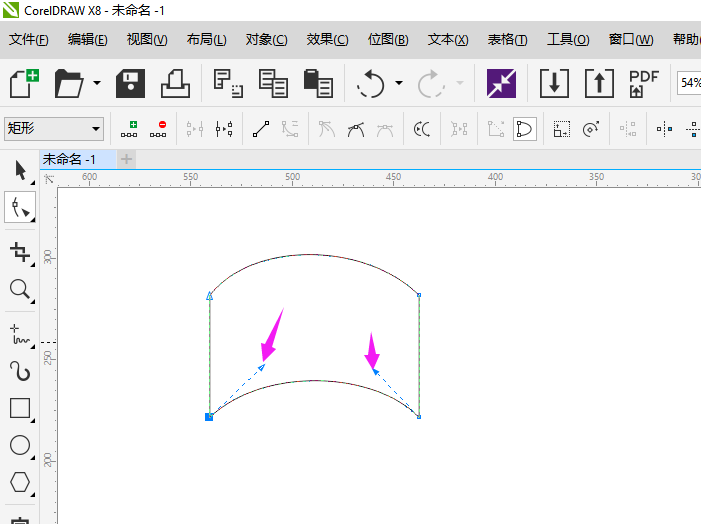Select the Ellipse tool
The image size is (701, 524).
[x=20, y=445]
